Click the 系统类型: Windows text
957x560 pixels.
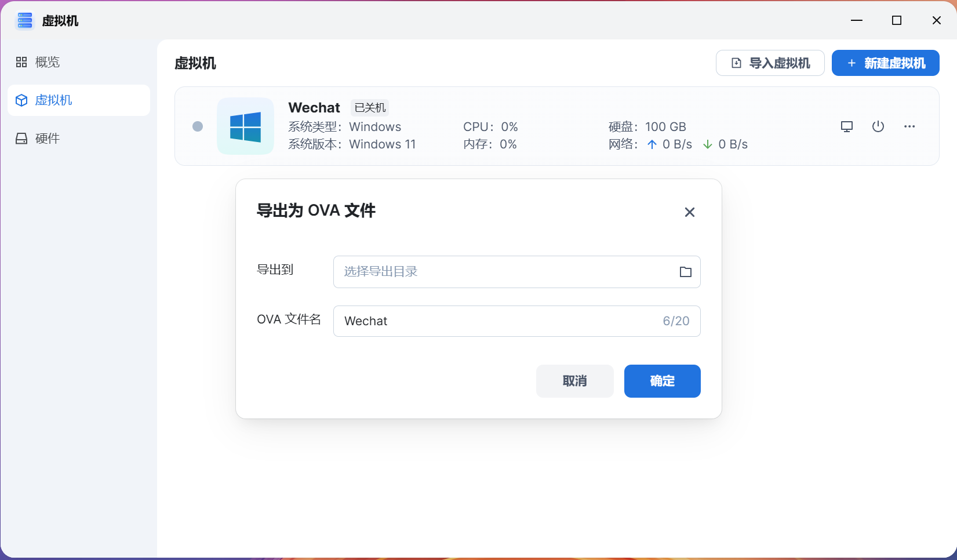pyautogui.click(x=344, y=127)
